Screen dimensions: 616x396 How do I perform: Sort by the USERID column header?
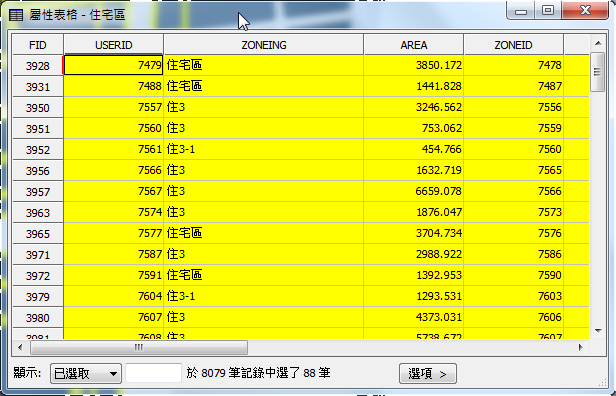click(114, 45)
